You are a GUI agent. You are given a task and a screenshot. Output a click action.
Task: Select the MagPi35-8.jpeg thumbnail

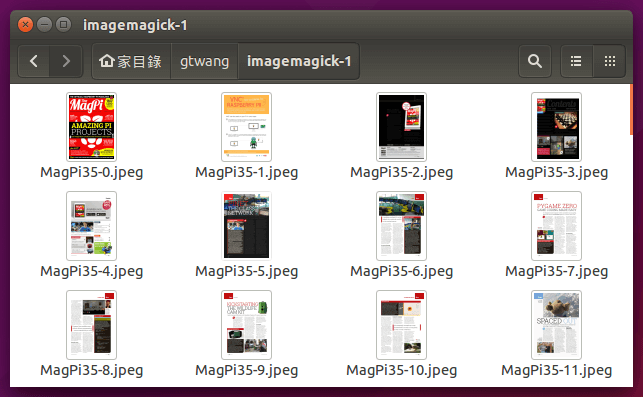point(91,325)
